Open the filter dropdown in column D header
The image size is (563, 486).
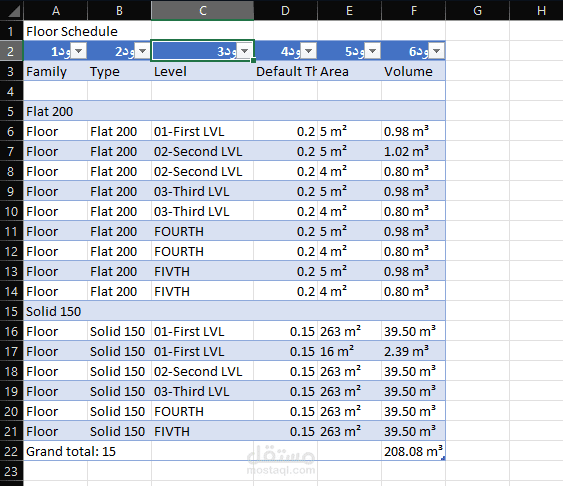point(308,51)
